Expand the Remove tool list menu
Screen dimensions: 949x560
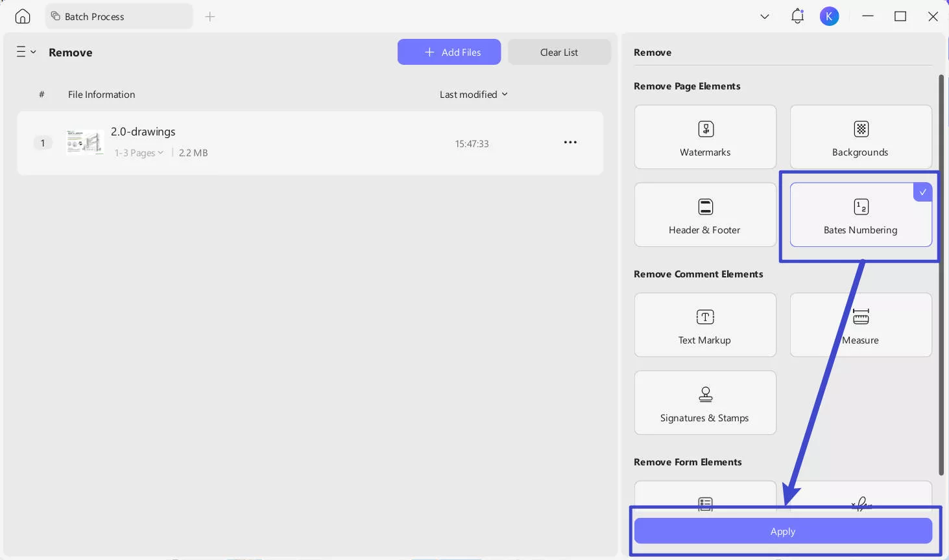[26, 52]
